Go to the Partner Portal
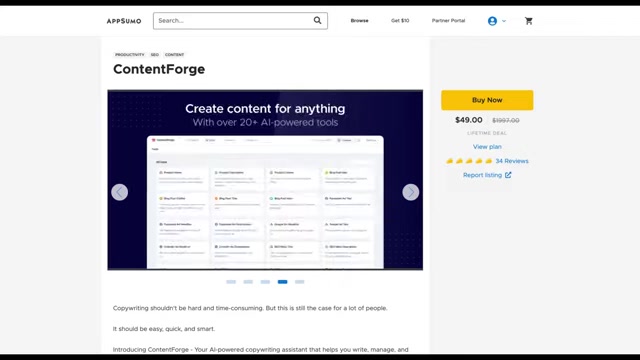The image size is (640, 360). pos(448,20)
